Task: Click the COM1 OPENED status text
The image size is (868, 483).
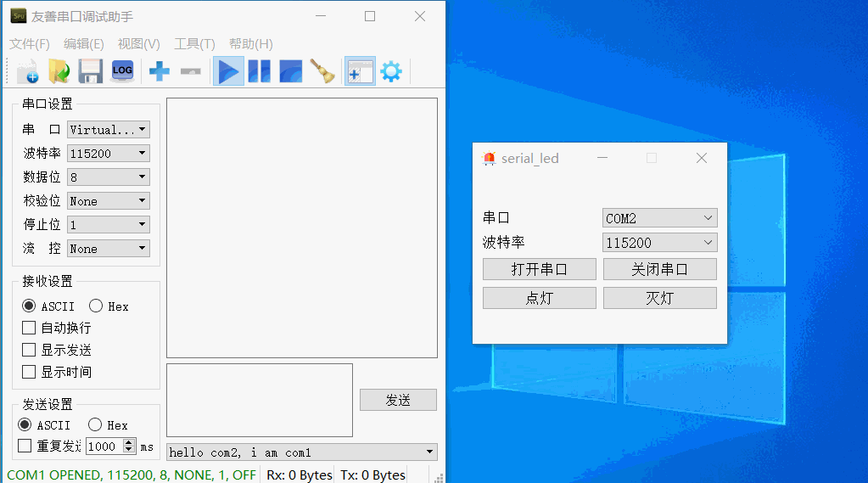Action: (x=132, y=475)
